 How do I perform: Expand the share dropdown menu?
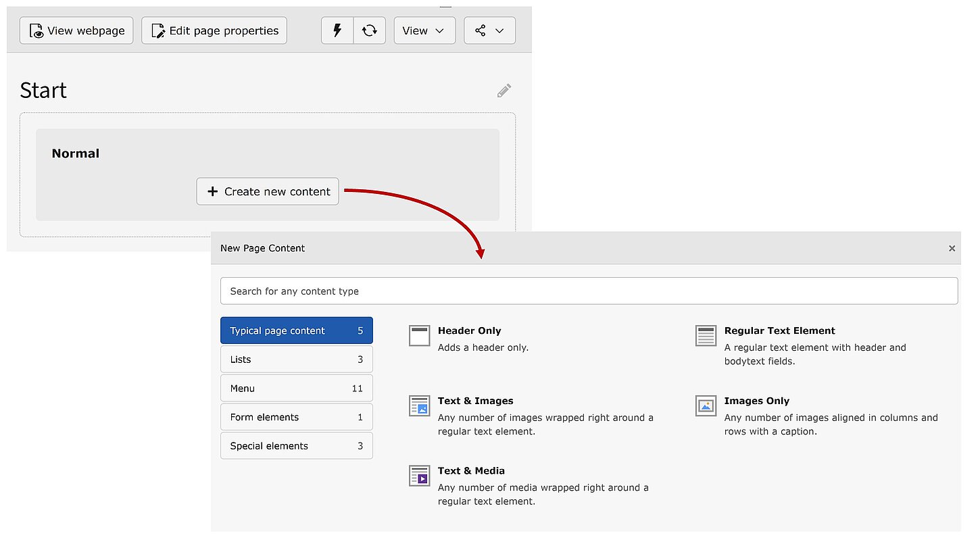click(x=489, y=30)
